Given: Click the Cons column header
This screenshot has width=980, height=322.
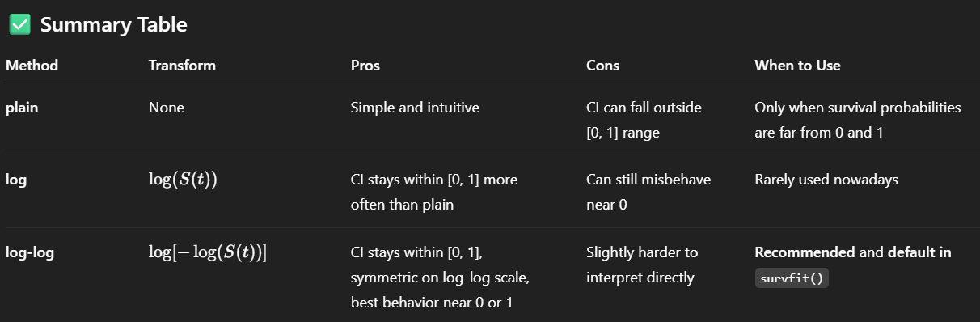Looking at the screenshot, I should (603, 66).
